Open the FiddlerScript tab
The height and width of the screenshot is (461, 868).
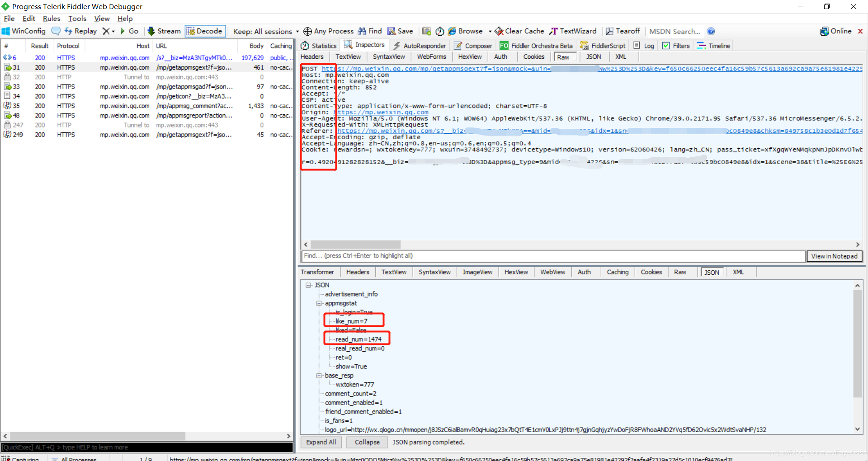click(x=603, y=46)
